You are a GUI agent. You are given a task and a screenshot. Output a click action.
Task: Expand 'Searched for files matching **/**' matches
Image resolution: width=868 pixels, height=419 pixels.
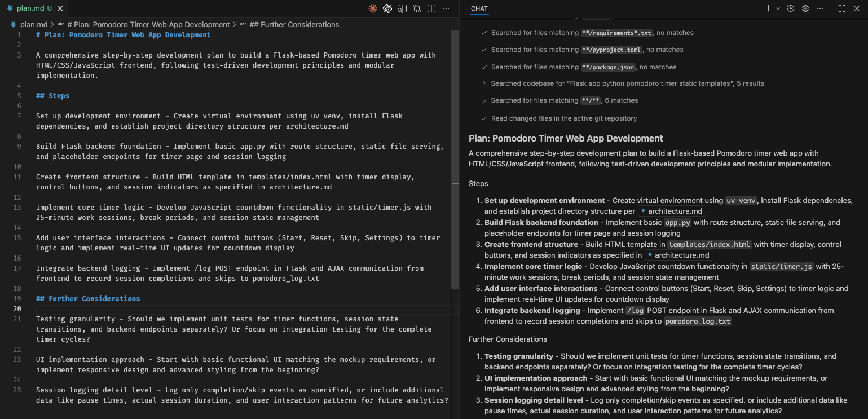(x=484, y=100)
